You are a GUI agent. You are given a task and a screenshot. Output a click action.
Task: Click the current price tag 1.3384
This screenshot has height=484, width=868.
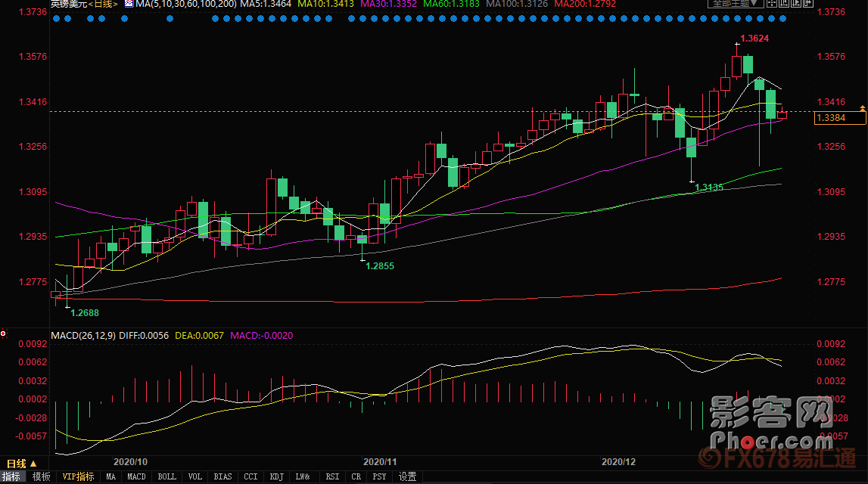click(840, 118)
